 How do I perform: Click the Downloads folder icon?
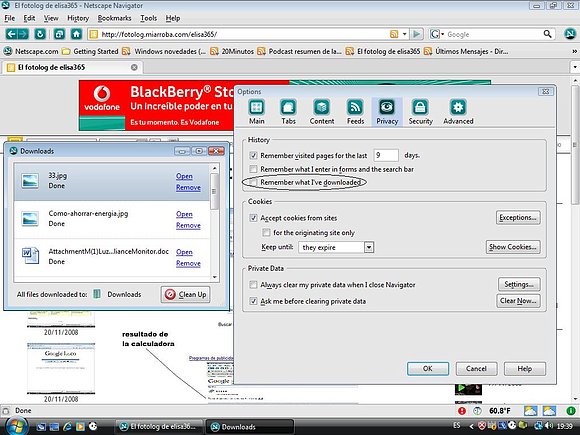tap(97, 294)
